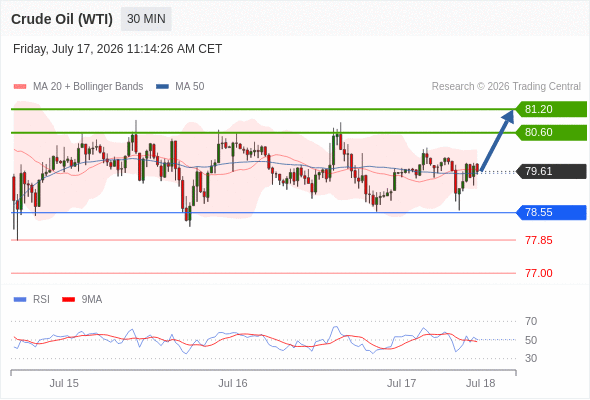Select the Jul 17 date axis label

(x=401, y=383)
